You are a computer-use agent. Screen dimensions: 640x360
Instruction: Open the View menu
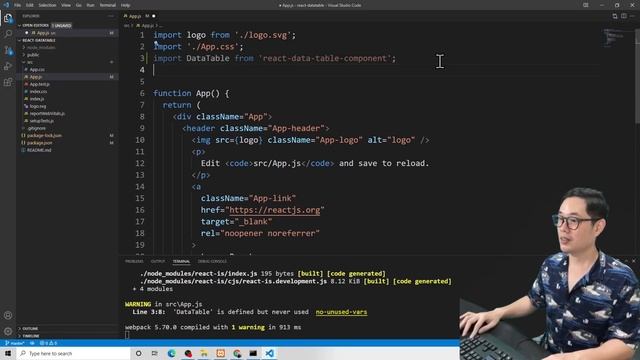coord(66,5)
